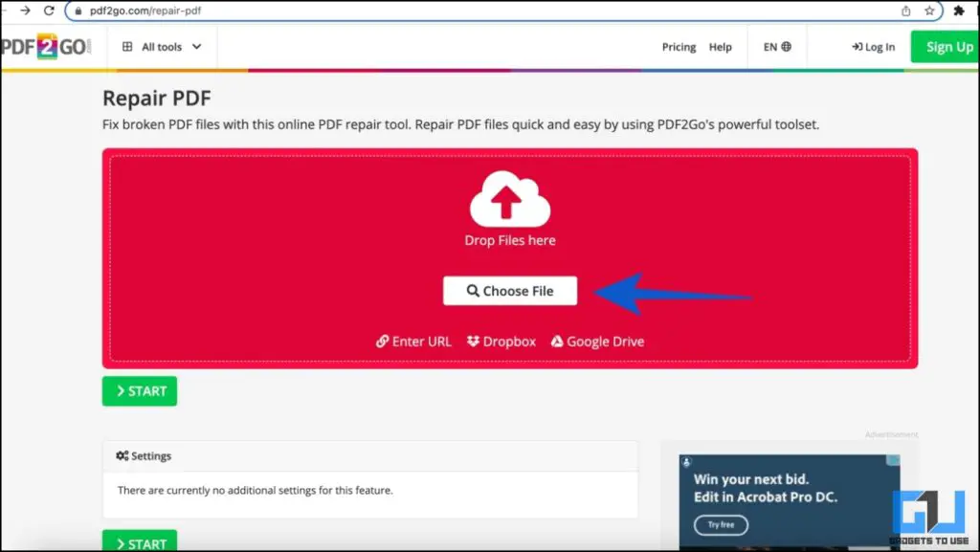This screenshot has height=552, width=980.
Task: Open the Pricing page
Action: coord(679,47)
